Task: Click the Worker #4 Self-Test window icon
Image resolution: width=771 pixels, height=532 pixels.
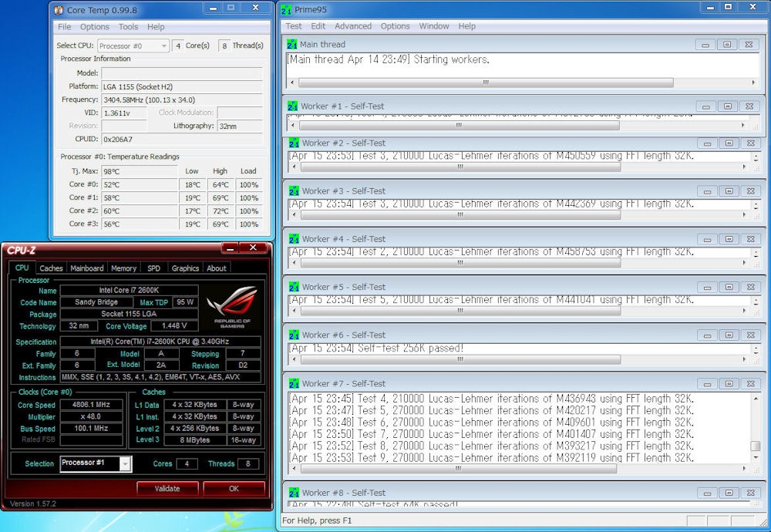Action: (x=294, y=239)
